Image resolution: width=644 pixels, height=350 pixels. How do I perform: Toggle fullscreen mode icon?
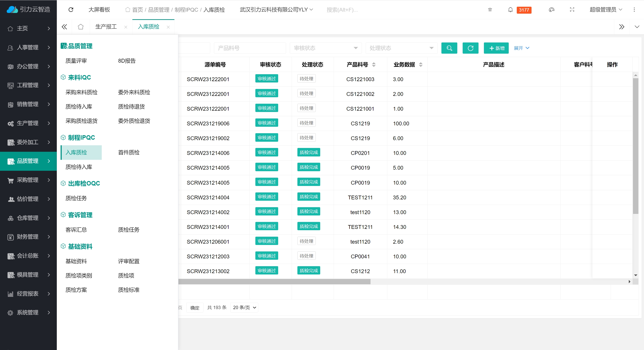click(572, 9)
